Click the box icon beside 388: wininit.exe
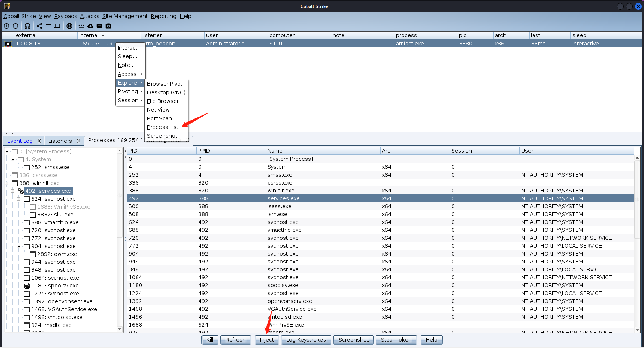The image size is (644, 348). (x=15, y=183)
